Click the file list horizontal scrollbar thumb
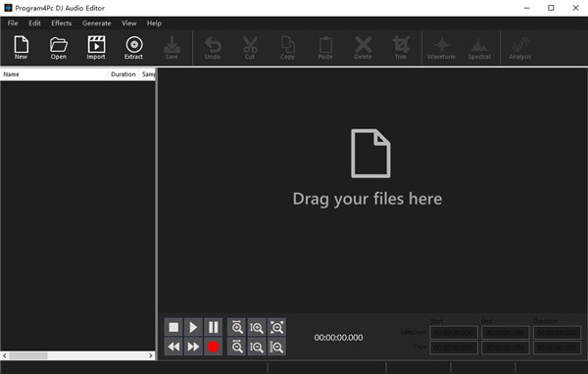The width and height of the screenshot is (588, 374). (x=28, y=355)
